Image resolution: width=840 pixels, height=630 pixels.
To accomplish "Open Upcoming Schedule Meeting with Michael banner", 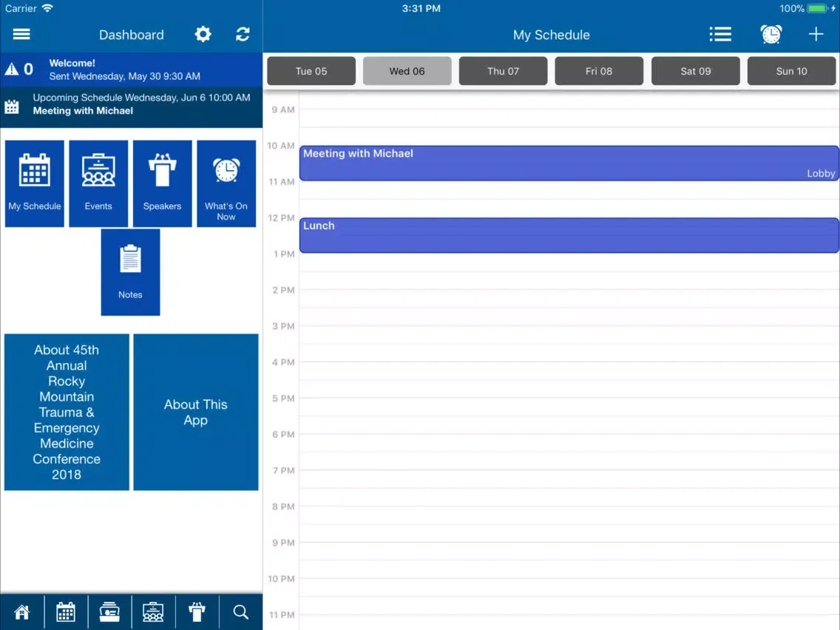I will pos(132,108).
